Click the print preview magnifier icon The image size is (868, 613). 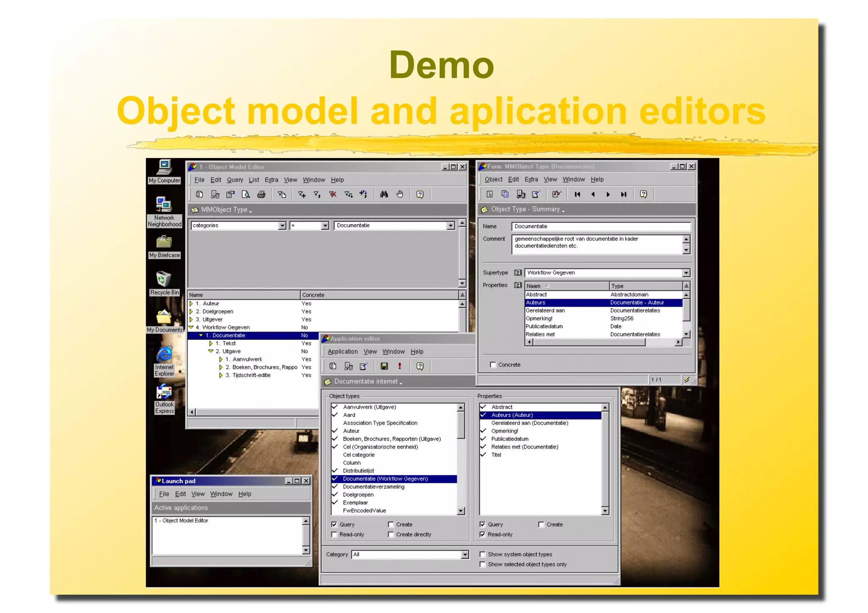click(x=246, y=194)
